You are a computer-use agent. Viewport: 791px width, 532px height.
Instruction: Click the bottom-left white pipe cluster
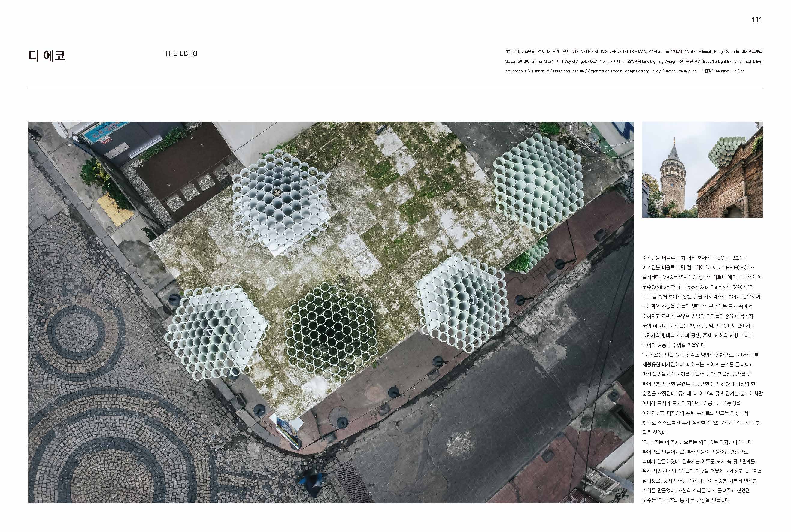(216, 331)
